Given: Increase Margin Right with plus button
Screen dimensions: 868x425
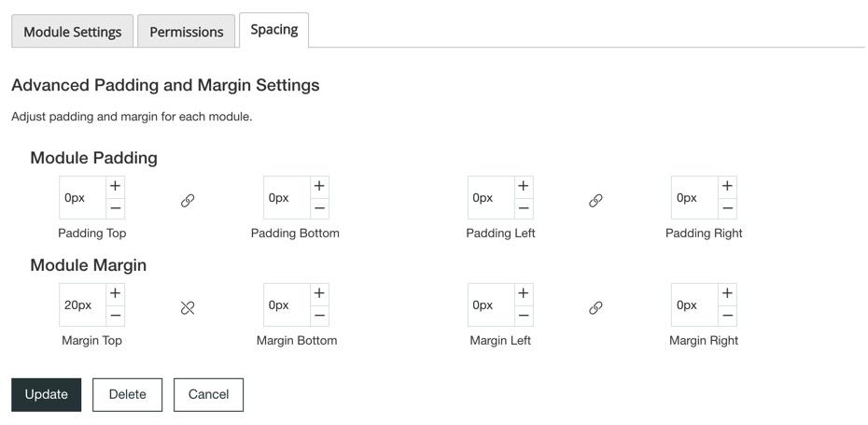Looking at the screenshot, I should pyautogui.click(x=727, y=294).
